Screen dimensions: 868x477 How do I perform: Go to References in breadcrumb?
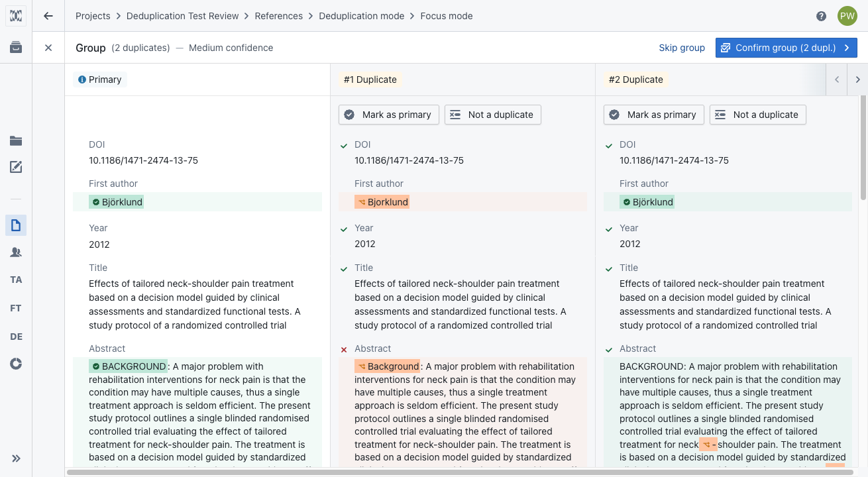tap(278, 16)
